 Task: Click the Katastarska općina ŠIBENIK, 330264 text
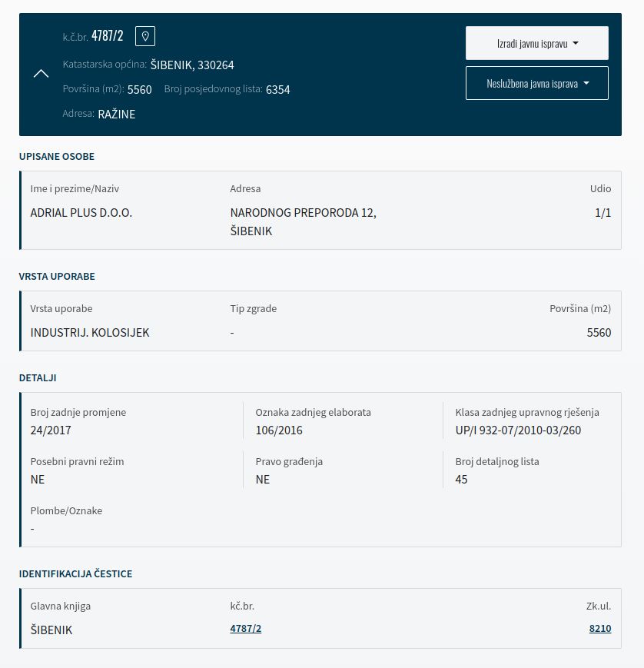click(x=192, y=65)
